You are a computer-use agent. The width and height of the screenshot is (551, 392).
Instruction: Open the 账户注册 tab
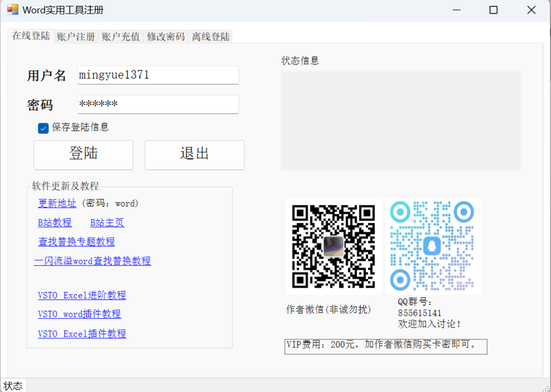click(x=76, y=37)
